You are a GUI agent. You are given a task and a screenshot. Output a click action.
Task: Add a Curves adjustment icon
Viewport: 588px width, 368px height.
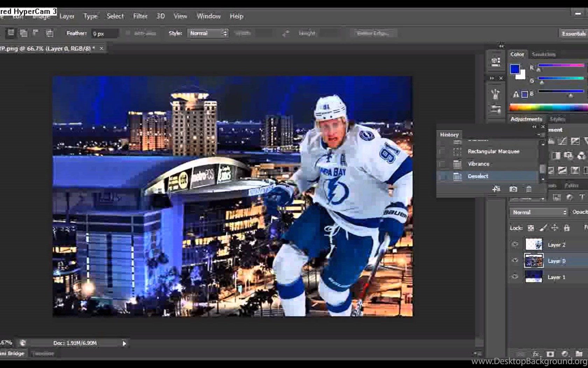562,141
